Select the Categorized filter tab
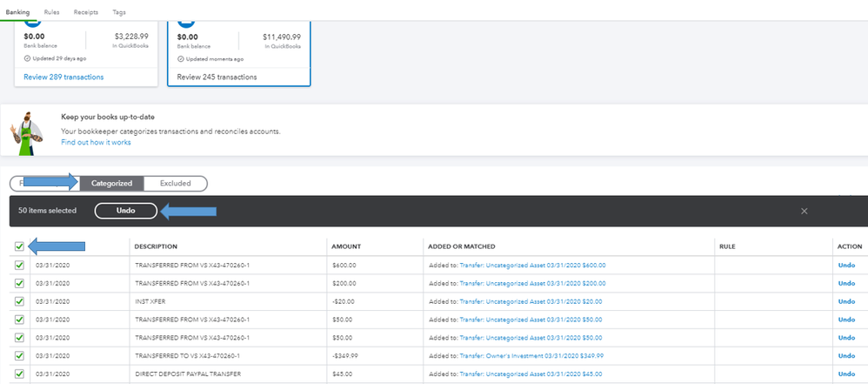Screen dimensions: 868x384 click(x=112, y=184)
